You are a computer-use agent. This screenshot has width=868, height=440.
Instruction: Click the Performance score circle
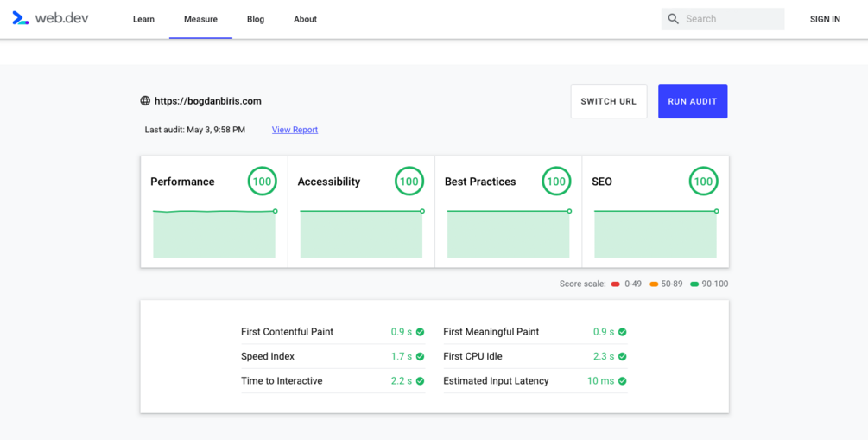(262, 182)
